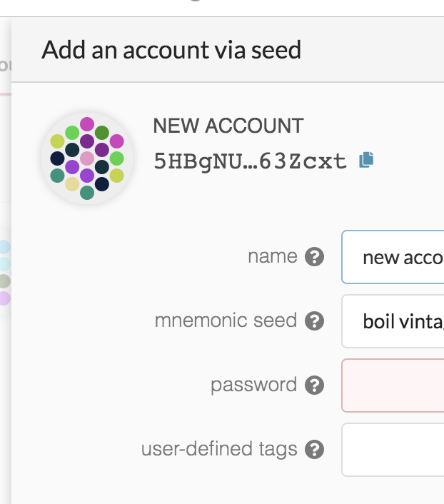The height and width of the screenshot is (504, 444).
Task: Click the NEW ACCOUNT name heading
Action: tap(228, 126)
